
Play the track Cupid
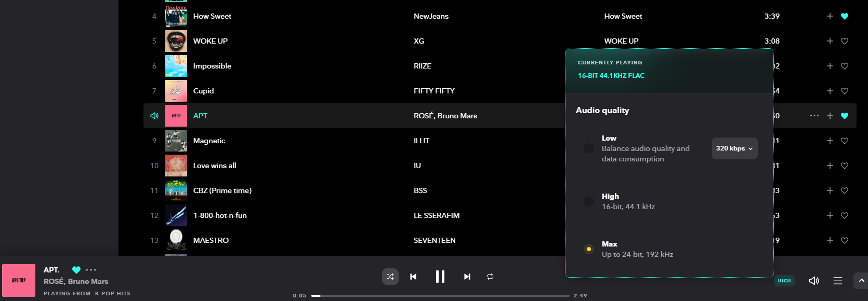tap(203, 91)
